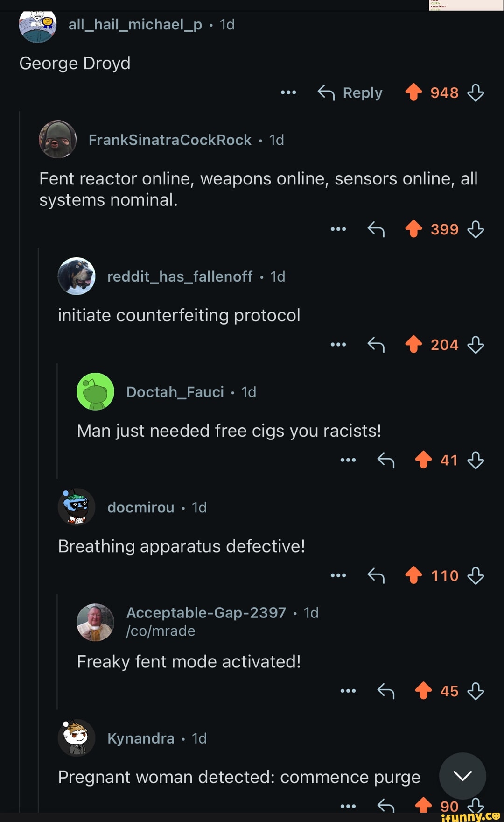Reply to FrankSinatraCockRock's comment via the arrow icon

pyautogui.click(x=376, y=229)
